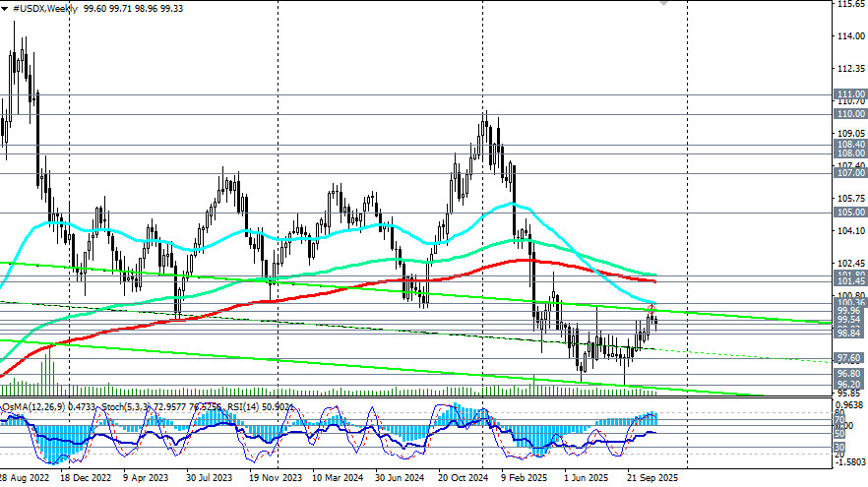
Task: Click the 28 Aug 2022 date label
Action: 27,478
